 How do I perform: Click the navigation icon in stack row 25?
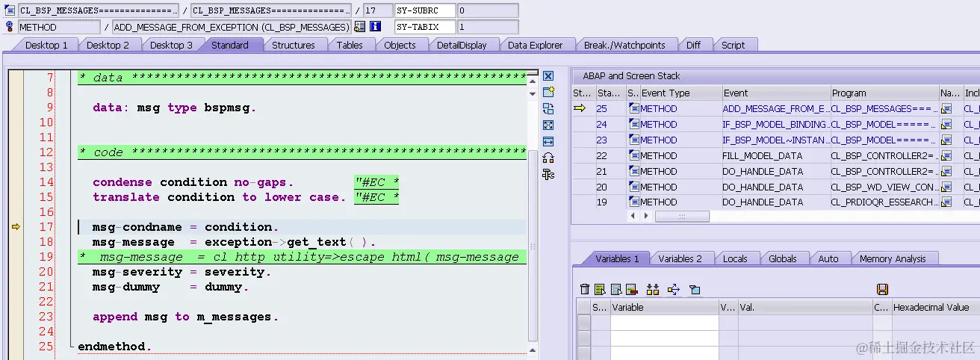(947, 109)
